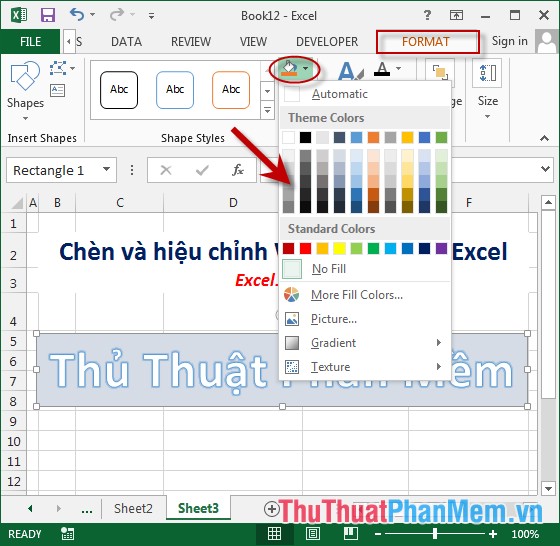
Task: Click the Excel application icon
Action: click(19, 15)
